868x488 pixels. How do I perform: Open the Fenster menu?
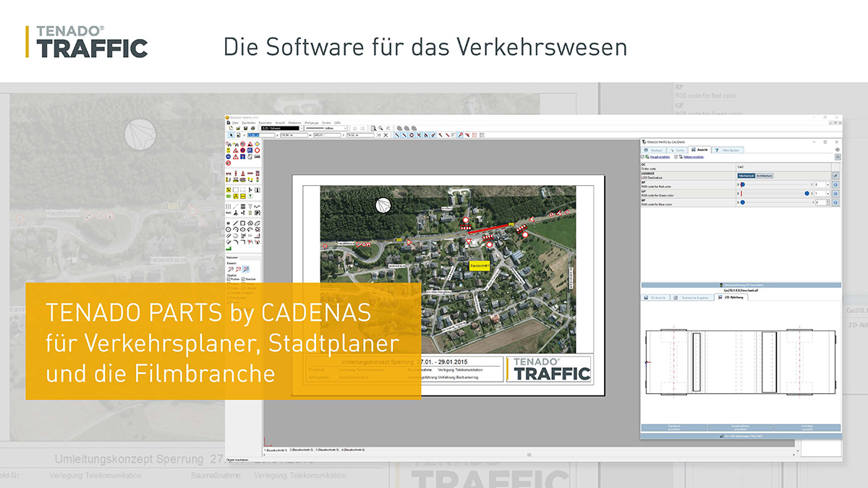tap(326, 123)
